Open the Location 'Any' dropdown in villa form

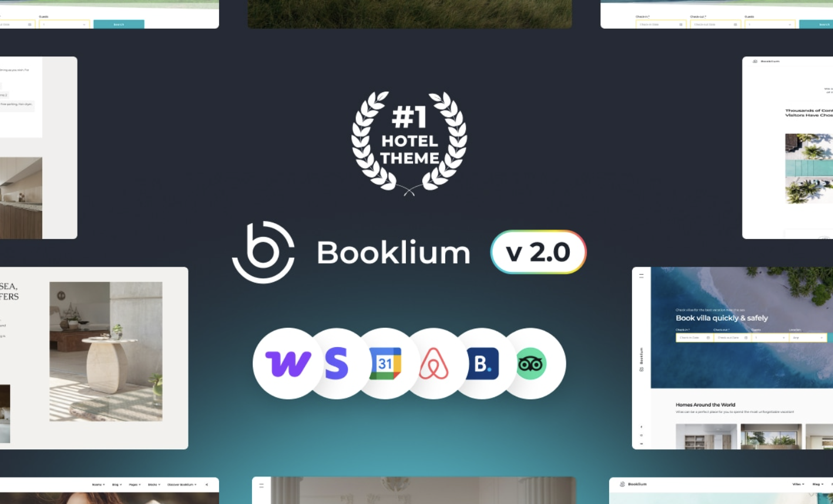(x=808, y=338)
